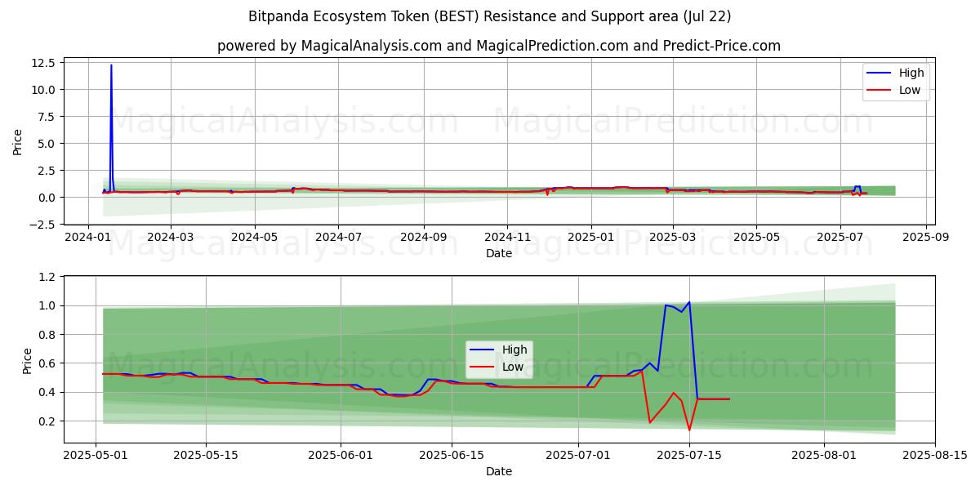Screen dimensions: 980x490
Task: Click the 0.2 tick on the bottom chart
Action: (47, 421)
